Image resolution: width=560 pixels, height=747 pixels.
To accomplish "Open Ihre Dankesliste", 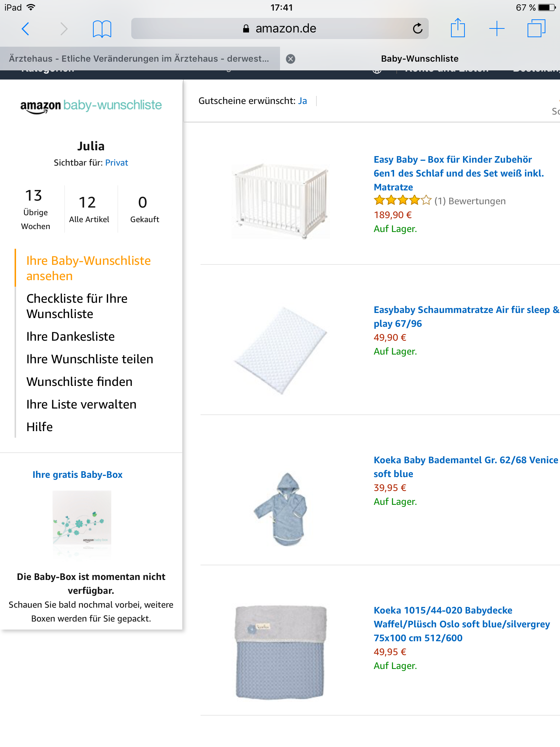I will (x=70, y=336).
